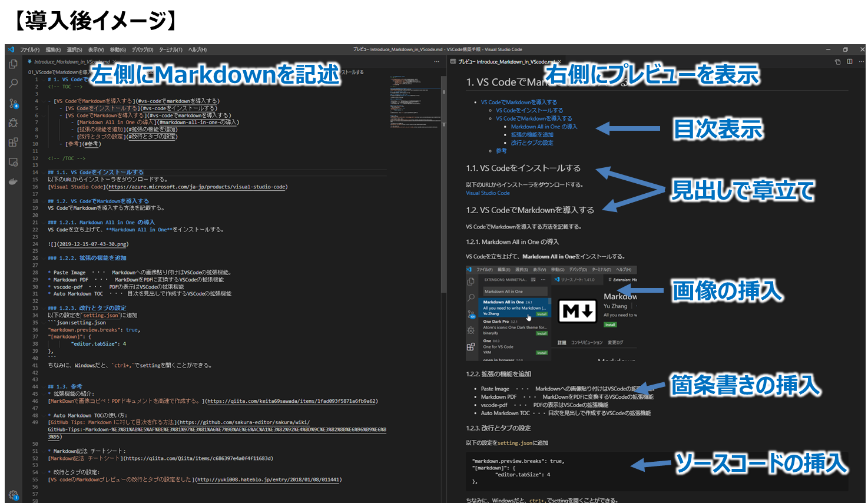Screen dimensions: 868x503
Task: Open the Extensions view
Action: pyautogui.click(x=13, y=142)
